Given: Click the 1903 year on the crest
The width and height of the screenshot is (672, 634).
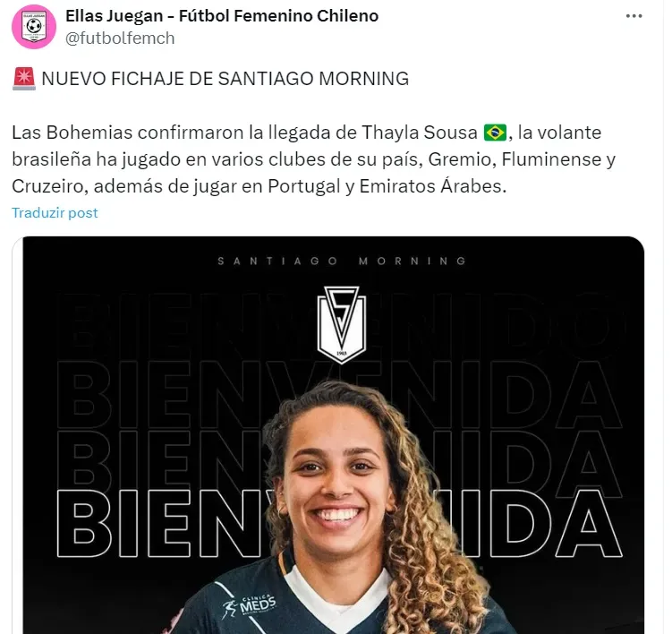Looking at the screenshot, I should click(x=342, y=354).
